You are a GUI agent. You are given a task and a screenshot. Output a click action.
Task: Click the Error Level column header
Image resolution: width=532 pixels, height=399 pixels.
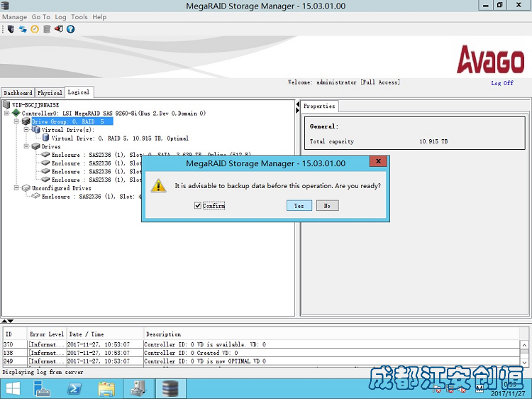(47, 334)
